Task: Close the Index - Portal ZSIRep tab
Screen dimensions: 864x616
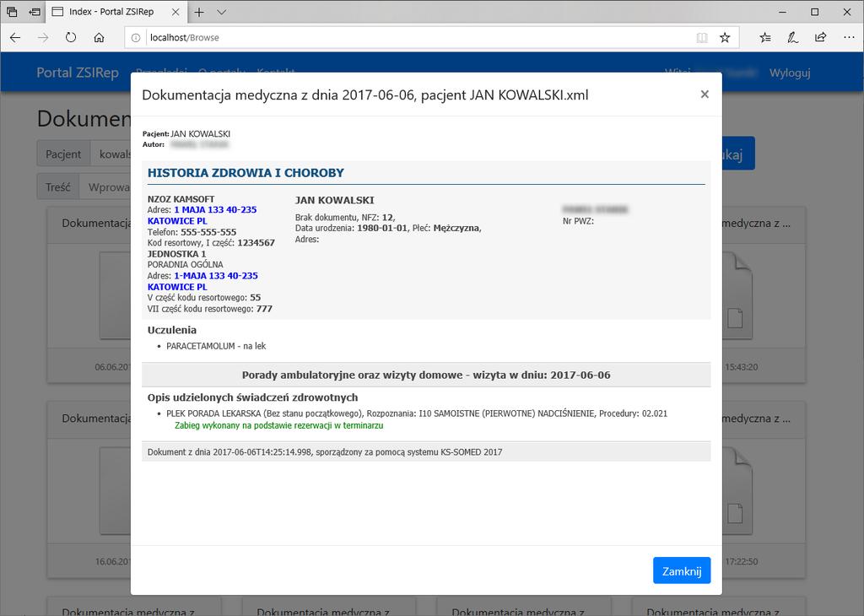Action: coord(175,12)
